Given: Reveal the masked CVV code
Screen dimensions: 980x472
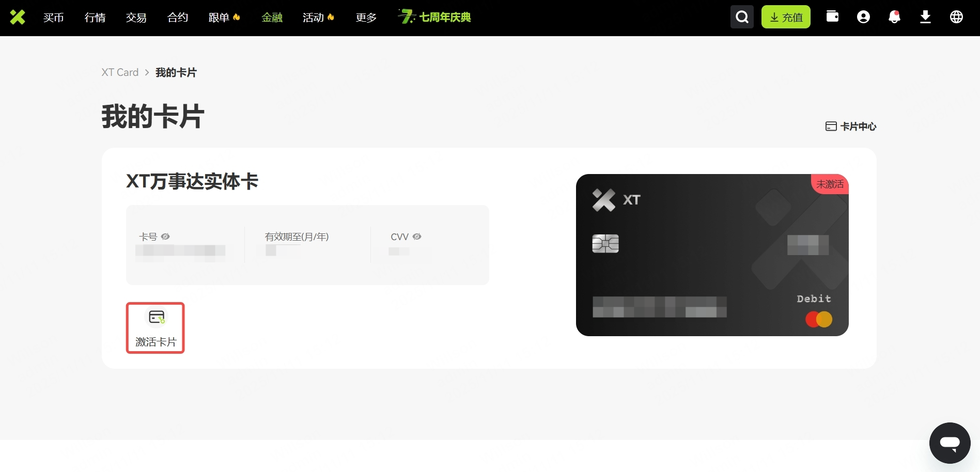Looking at the screenshot, I should pos(417,237).
